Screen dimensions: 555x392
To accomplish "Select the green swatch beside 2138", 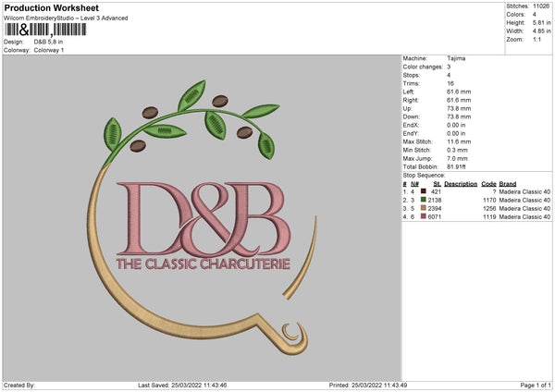I will click(x=423, y=200).
